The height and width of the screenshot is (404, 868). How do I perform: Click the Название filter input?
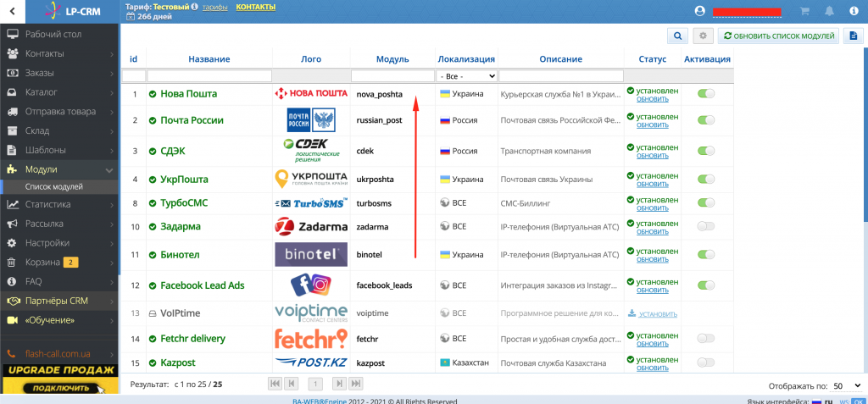click(x=210, y=76)
